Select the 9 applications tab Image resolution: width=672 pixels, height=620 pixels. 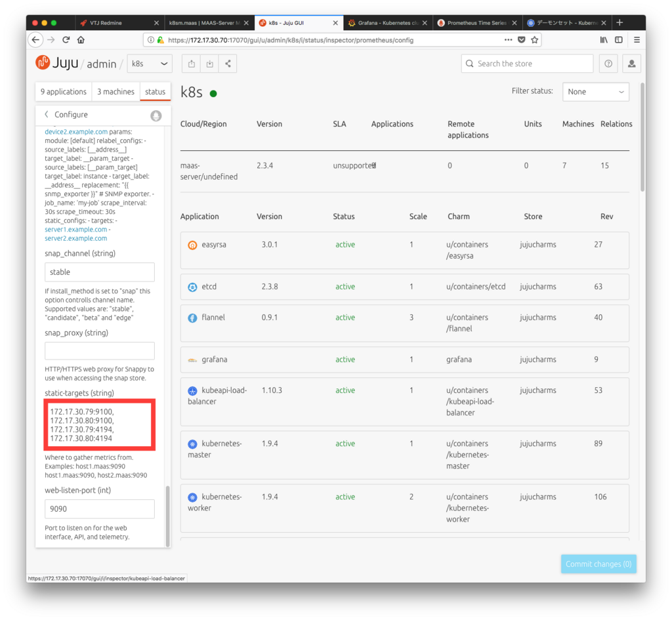[64, 92]
